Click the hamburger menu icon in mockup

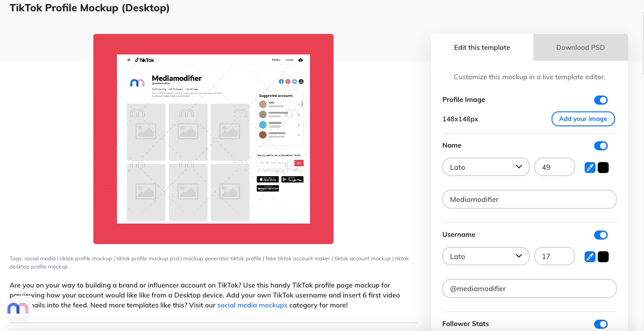(x=129, y=60)
